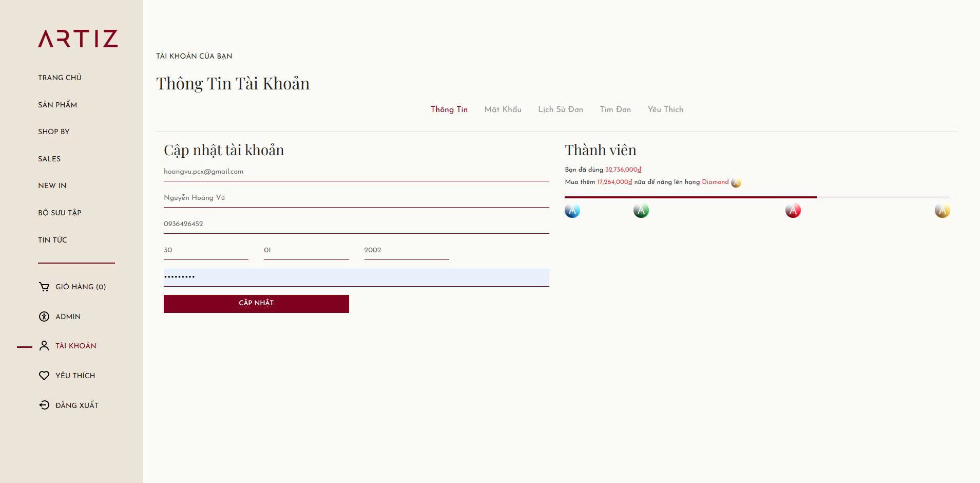Open the Lịch Sử Đơn tab
The height and width of the screenshot is (483, 980).
click(560, 109)
